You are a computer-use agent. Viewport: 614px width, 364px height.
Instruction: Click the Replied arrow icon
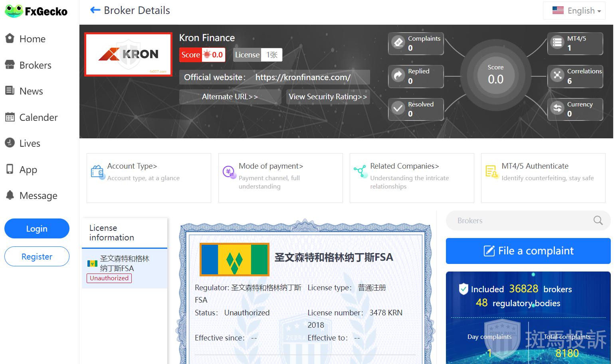[398, 75]
